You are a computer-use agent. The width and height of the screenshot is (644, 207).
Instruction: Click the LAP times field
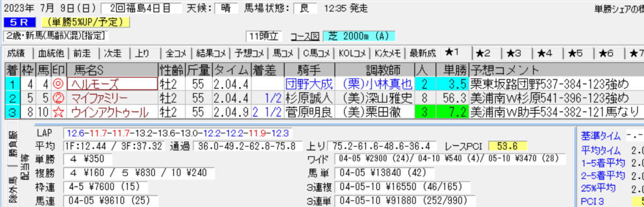pos(179,133)
